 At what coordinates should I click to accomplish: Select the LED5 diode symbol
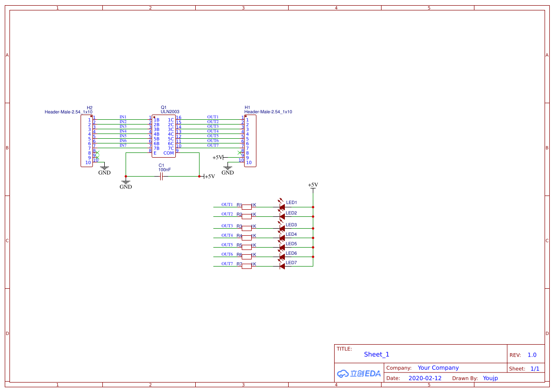(282, 248)
